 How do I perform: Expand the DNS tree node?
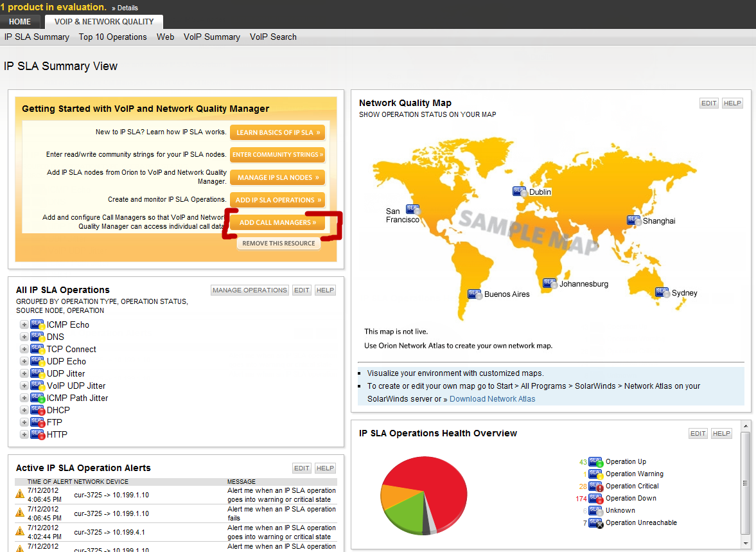24,337
